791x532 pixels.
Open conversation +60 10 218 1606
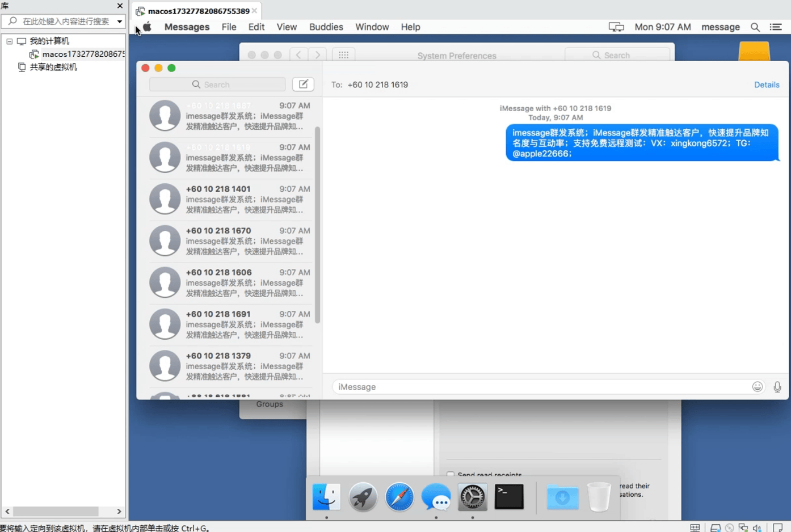230,282
